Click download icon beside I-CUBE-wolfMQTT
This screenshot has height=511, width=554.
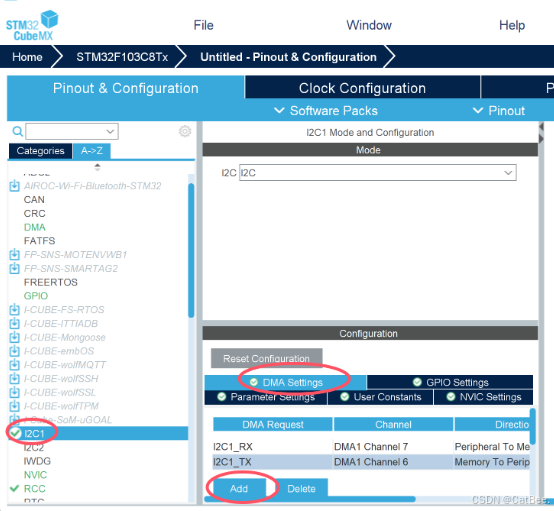[14, 365]
